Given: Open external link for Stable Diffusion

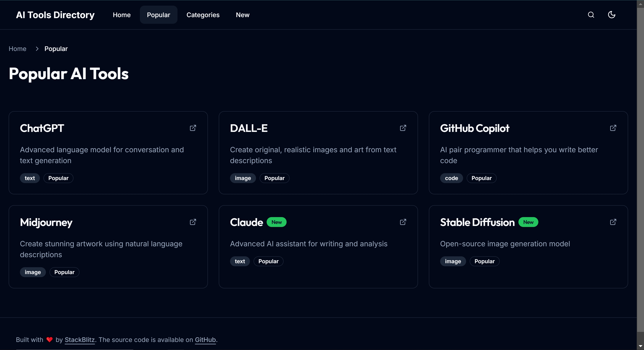Looking at the screenshot, I should 613,222.
